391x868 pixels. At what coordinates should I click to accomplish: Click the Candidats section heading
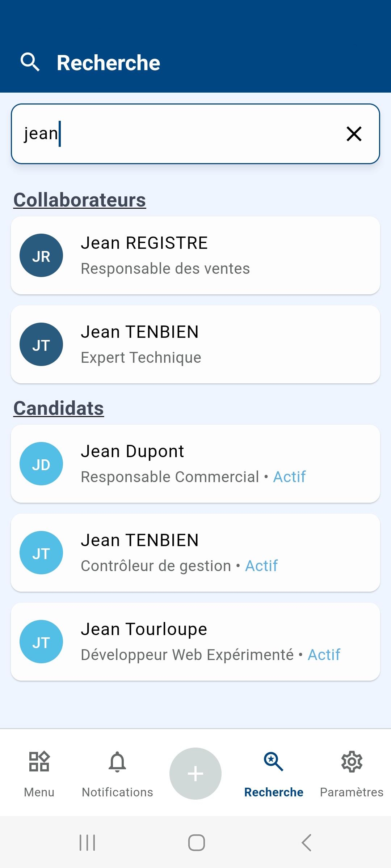(x=59, y=408)
